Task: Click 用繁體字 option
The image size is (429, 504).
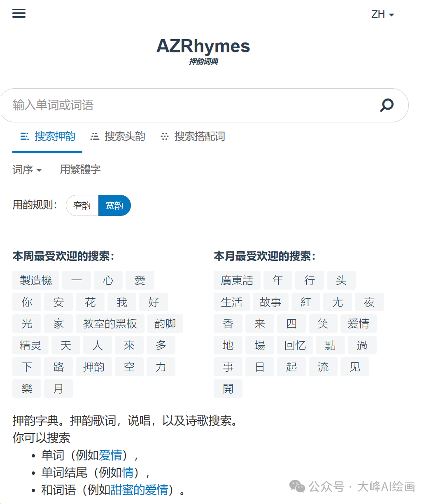Action: click(80, 169)
